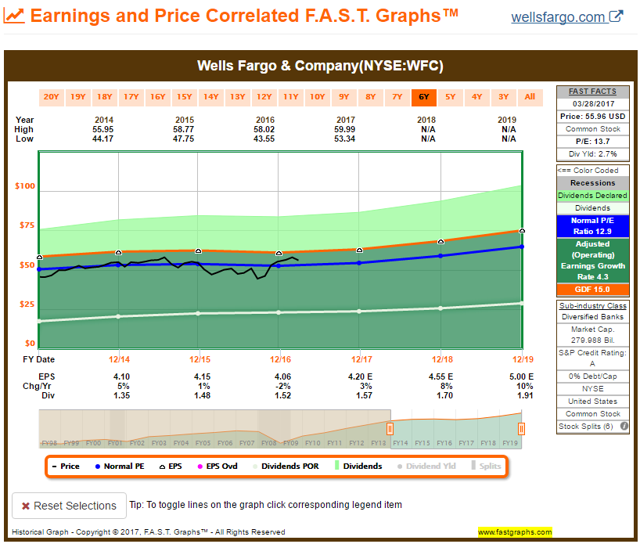Select the 17Y time range tab
This screenshot has width=640, height=544.
(x=131, y=97)
